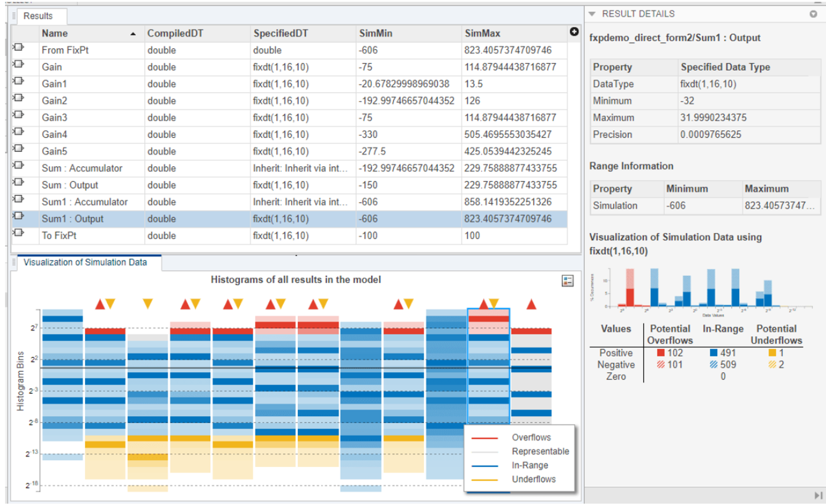Viewport: 826px width, 504px height.
Task: Click the red Positive overflow swatch 102
Action: click(x=660, y=353)
